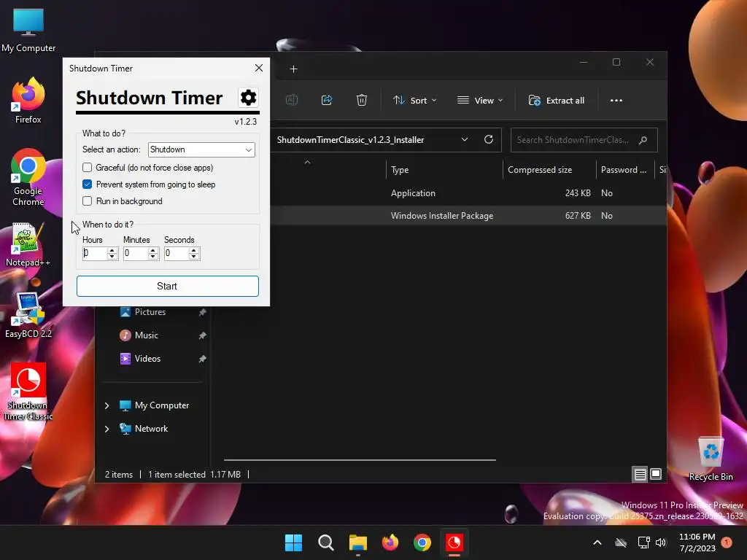Add a new tab in File Explorer
The width and height of the screenshot is (747, 560).
(x=293, y=69)
